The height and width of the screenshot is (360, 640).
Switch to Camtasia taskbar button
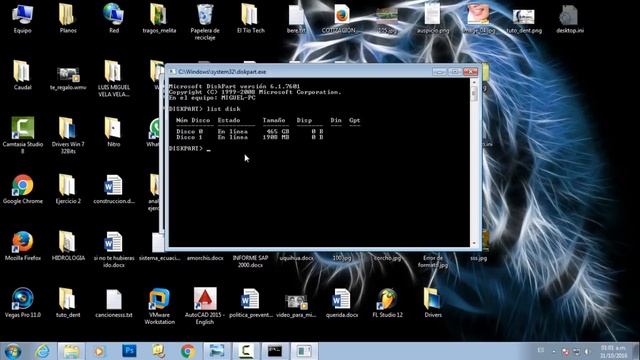click(x=246, y=351)
